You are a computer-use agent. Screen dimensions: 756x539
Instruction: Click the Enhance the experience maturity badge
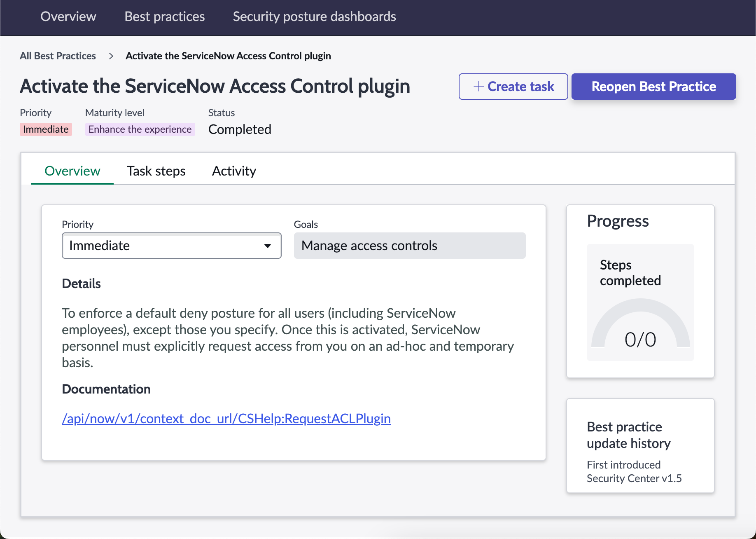(140, 129)
